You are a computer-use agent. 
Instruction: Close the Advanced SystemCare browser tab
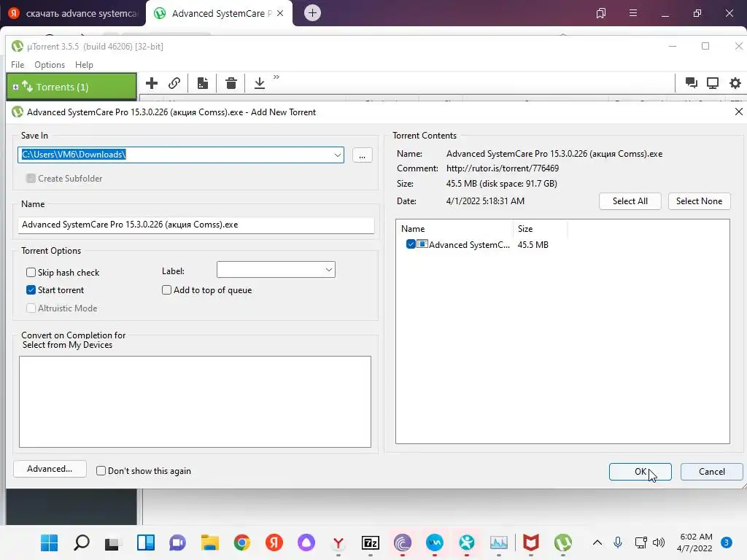click(280, 13)
